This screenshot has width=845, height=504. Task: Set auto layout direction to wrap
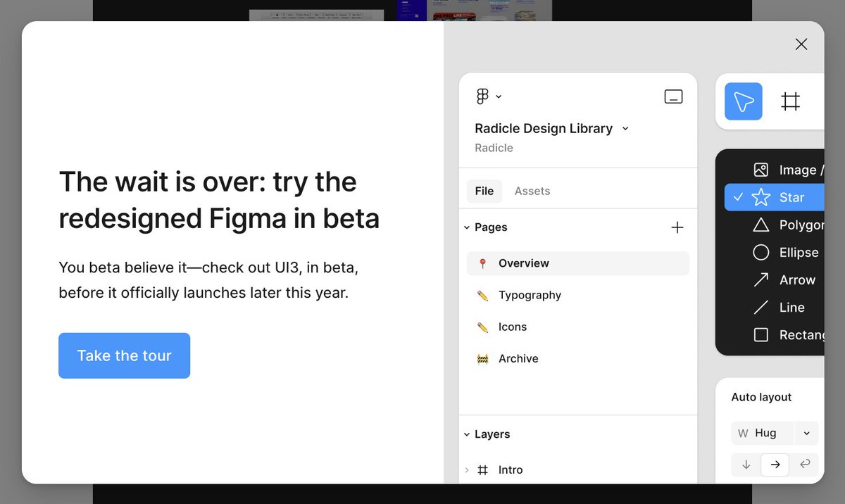tap(804, 465)
